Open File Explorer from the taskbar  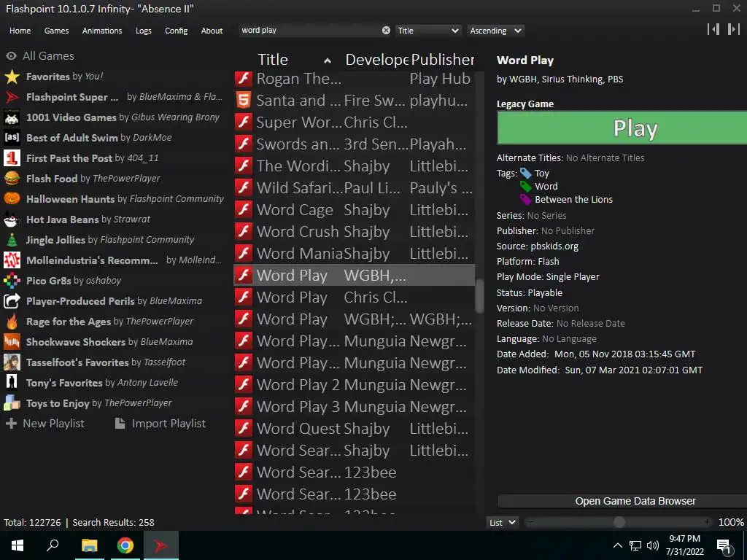[89, 545]
